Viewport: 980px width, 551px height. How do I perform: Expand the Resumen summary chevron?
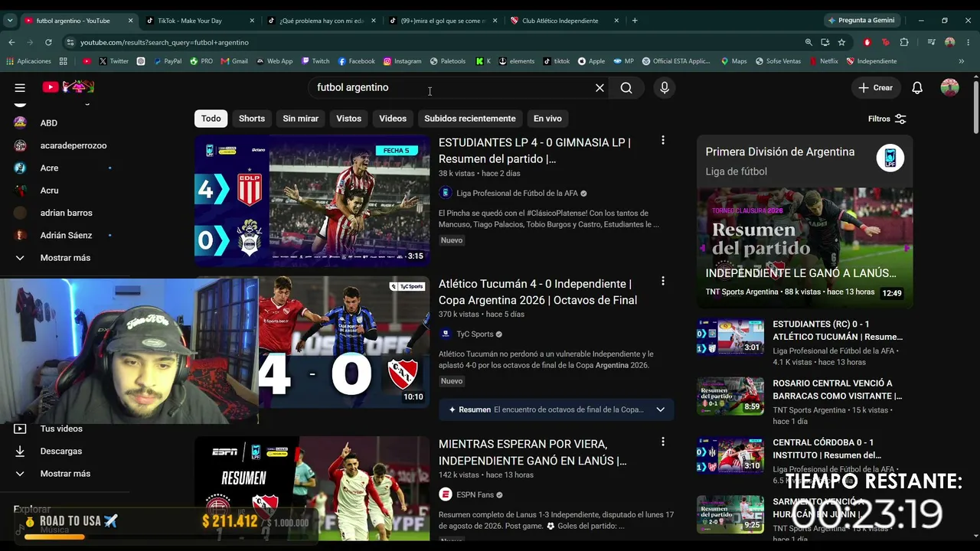click(660, 409)
